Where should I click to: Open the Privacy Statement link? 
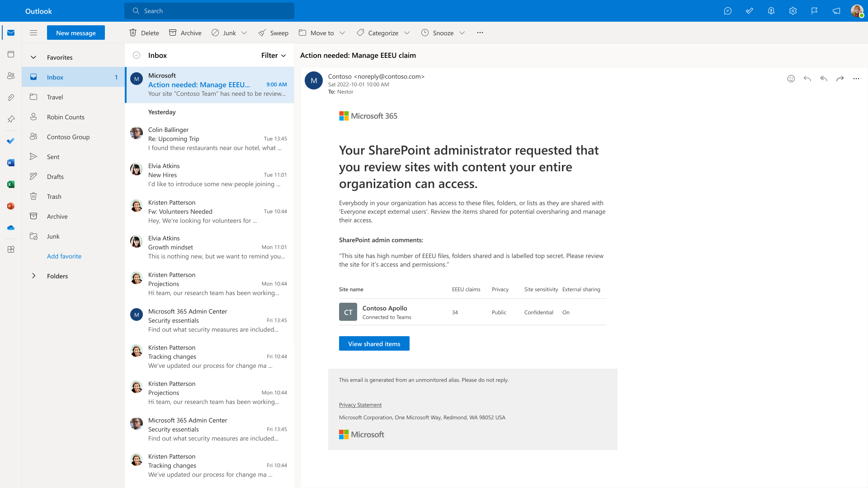[360, 405]
